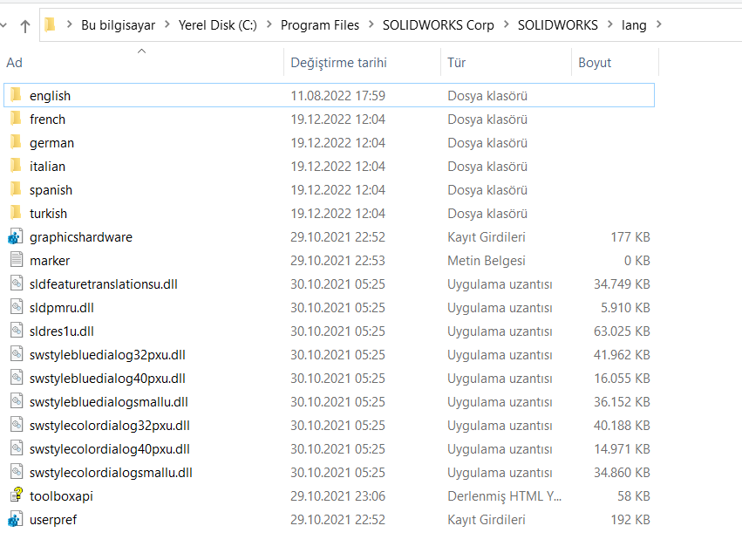Expand chevron after SOLIDWORKS breadcrumb
Screen dimensions: 742x560
point(610,24)
